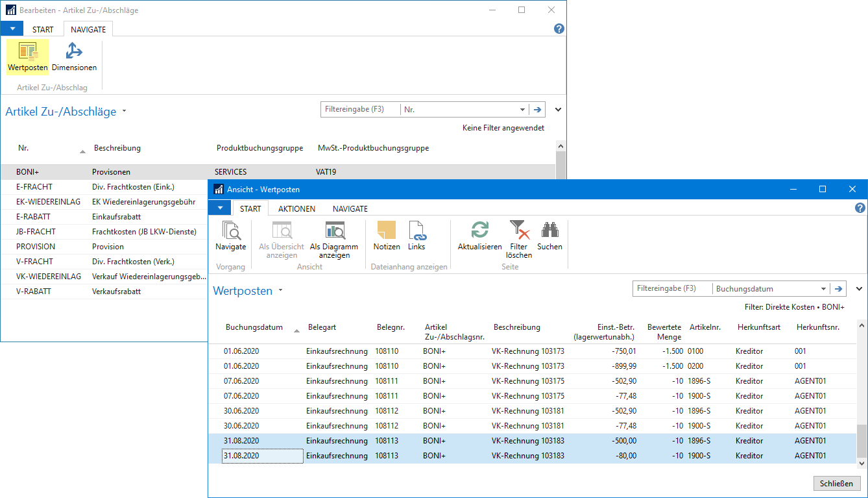Viewport: 868px width, 498px height.
Task: Click the Suchen binoculars icon
Action: pos(549,237)
